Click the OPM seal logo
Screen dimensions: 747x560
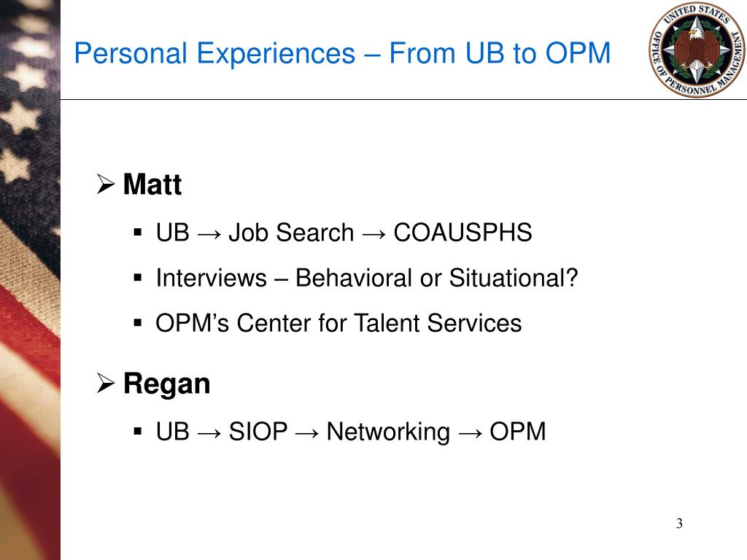[x=697, y=50]
